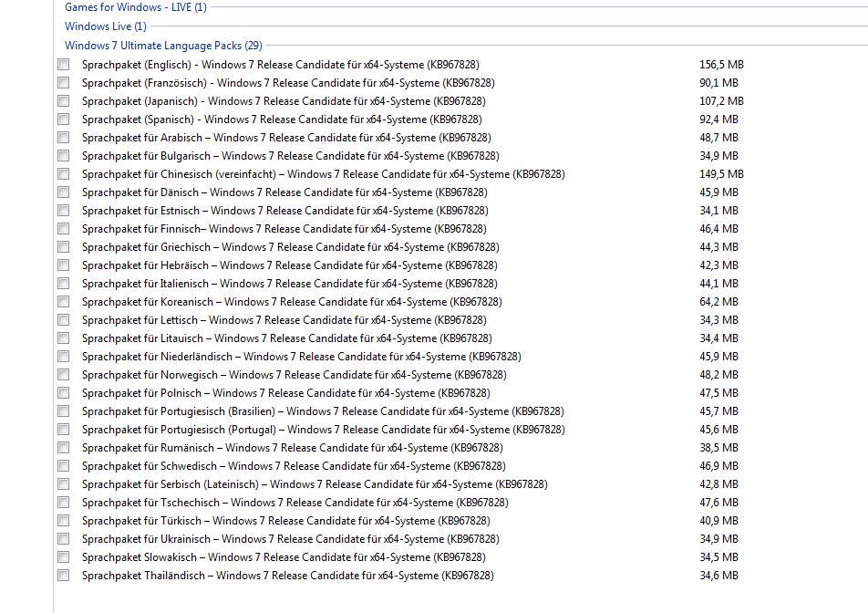Select Sprachpaket für Chinesisch (vereinfacht) text
Viewport: 868px width, 613px height.
point(324,174)
